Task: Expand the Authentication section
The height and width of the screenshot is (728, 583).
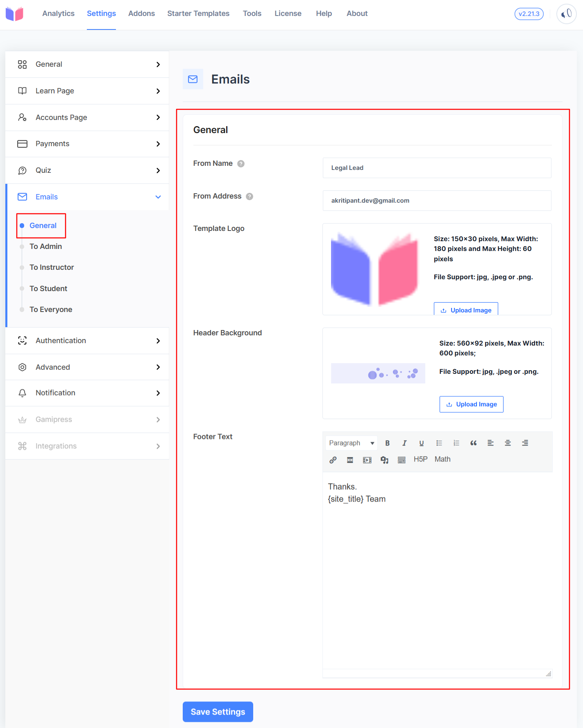Action: pos(87,341)
